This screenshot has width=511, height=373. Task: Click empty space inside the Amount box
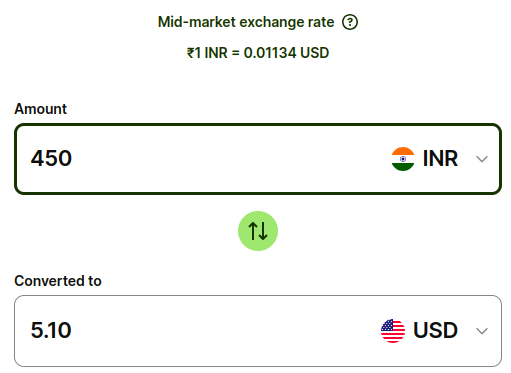(230, 159)
